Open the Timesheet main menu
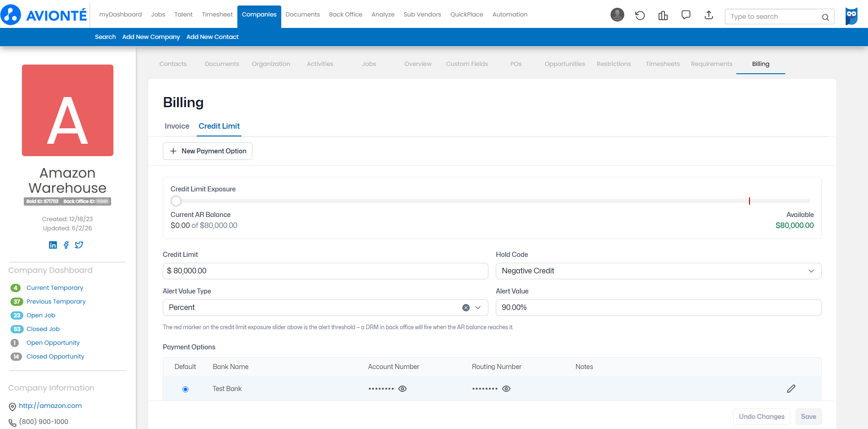868x429 pixels. (x=217, y=15)
